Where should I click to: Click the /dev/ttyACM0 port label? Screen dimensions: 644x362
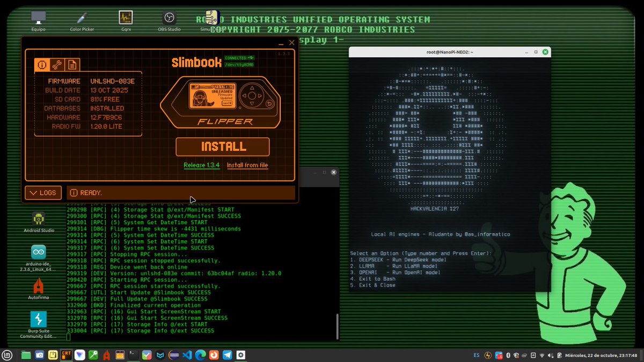(239, 64)
